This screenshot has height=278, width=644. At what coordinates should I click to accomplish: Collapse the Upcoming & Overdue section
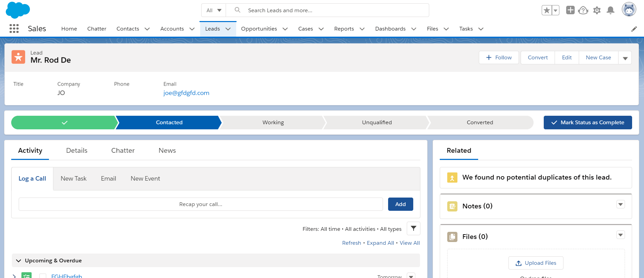(18, 261)
